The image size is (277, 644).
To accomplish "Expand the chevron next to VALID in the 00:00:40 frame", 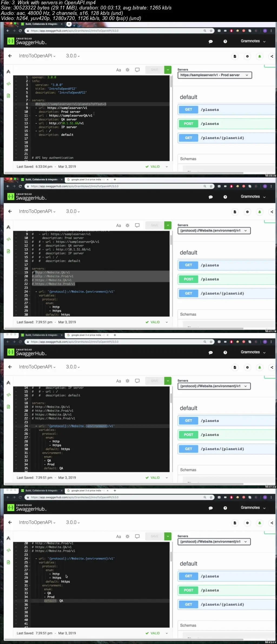I will pos(167,167).
